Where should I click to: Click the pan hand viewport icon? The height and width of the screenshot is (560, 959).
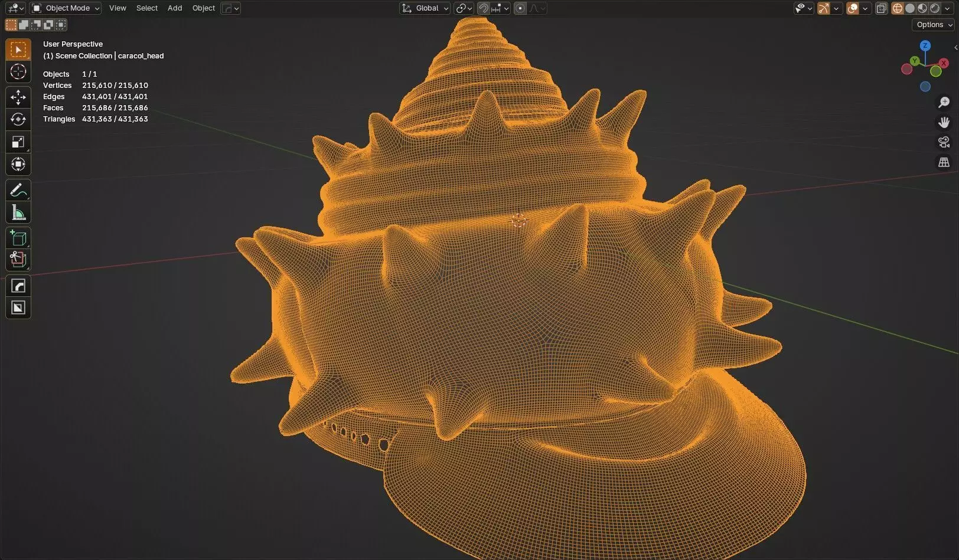(x=944, y=122)
